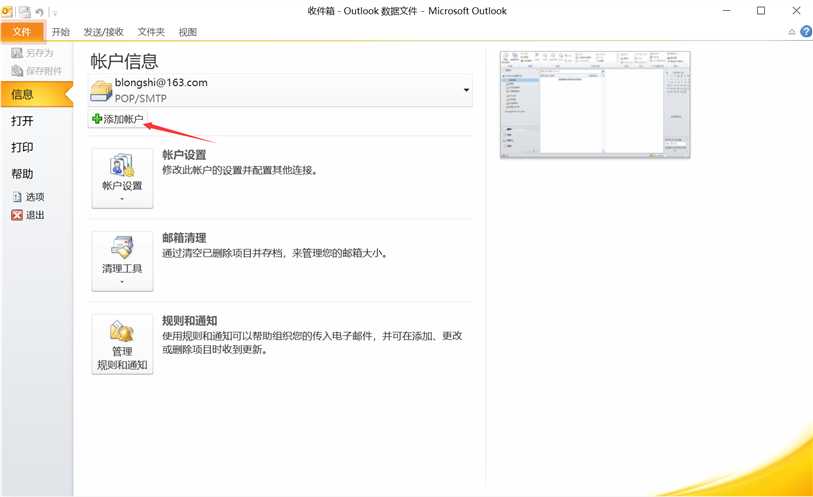
Task: Maximize the Outlook window
Action: [x=761, y=10]
